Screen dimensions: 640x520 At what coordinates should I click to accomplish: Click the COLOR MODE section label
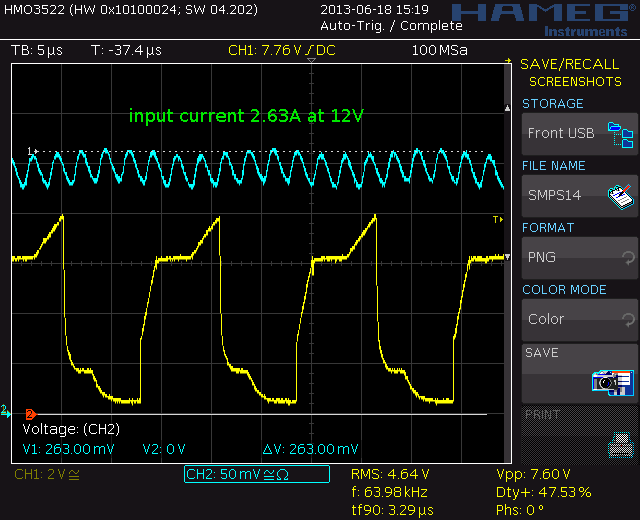tap(564, 290)
